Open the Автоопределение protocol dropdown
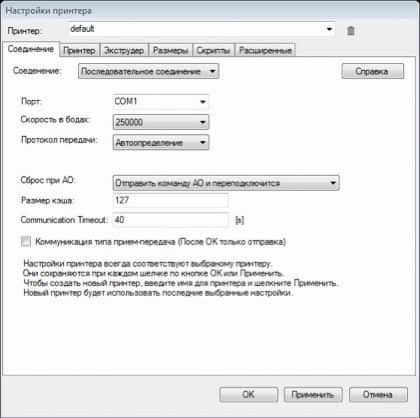 coord(161,142)
